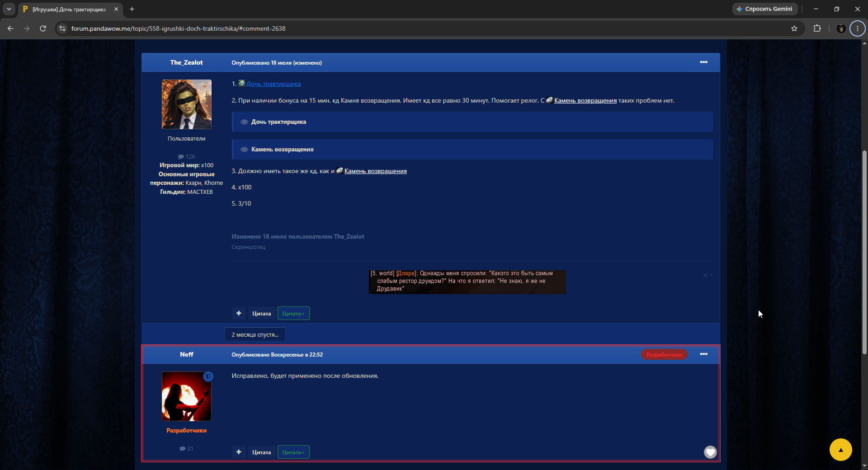
Task: Open the 'Дочь трактирщика' item link
Action: pyautogui.click(x=273, y=84)
